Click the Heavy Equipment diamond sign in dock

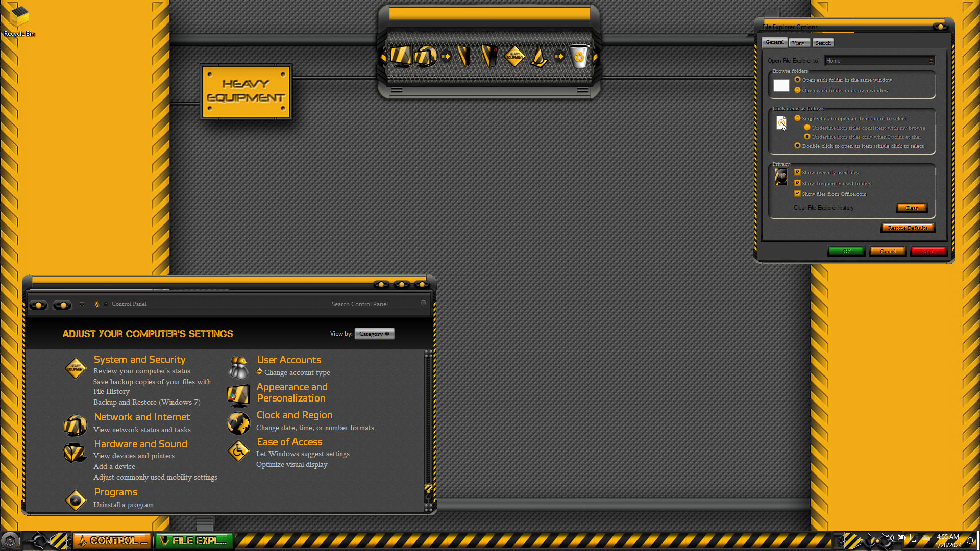pos(514,56)
